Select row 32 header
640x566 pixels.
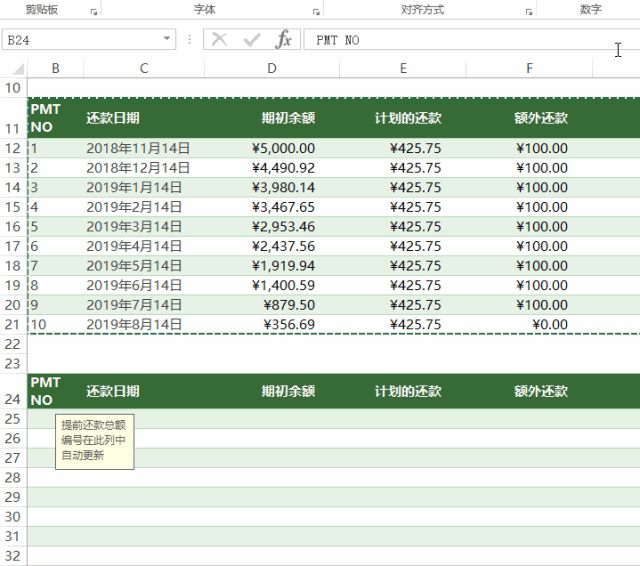pos(13,556)
